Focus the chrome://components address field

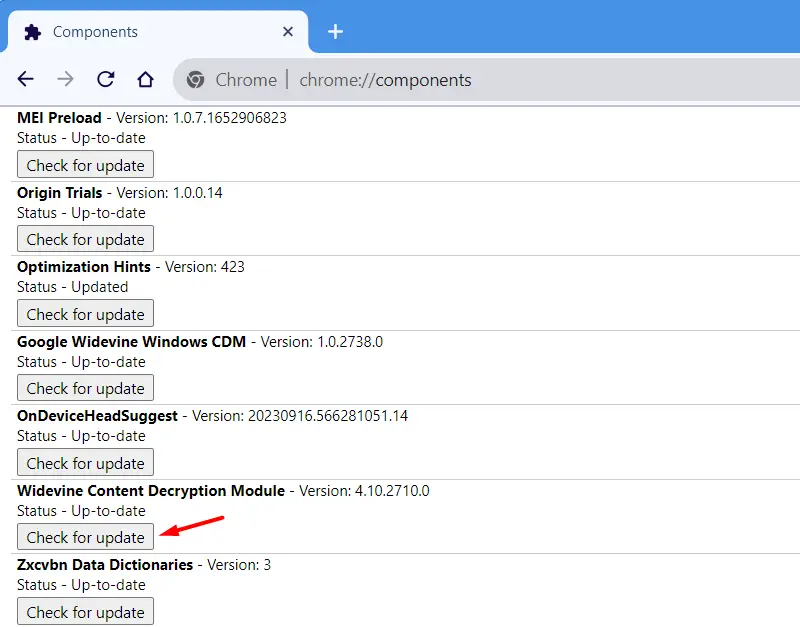[385, 80]
